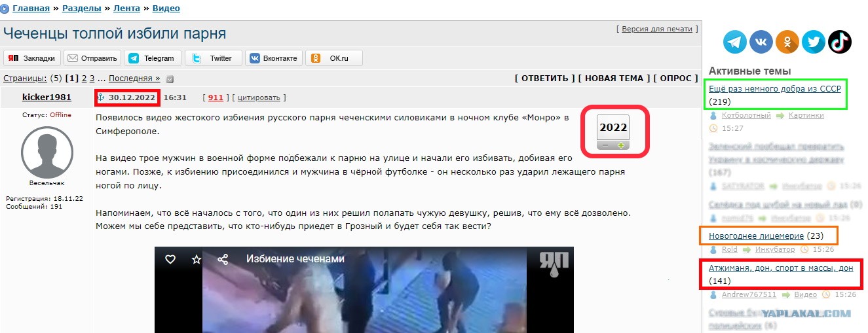
Task: Open the Картинки section link
Action: tap(807, 115)
